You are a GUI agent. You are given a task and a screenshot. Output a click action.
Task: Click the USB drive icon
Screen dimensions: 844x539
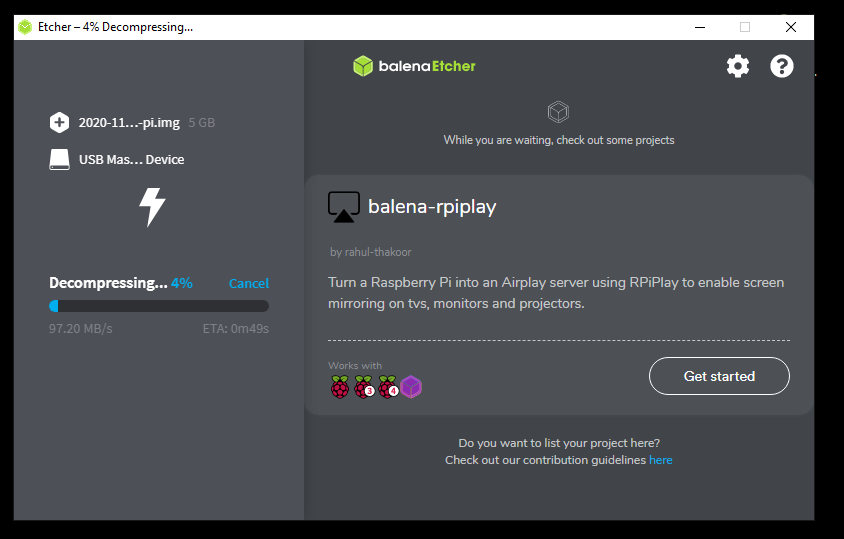(x=59, y=159)
